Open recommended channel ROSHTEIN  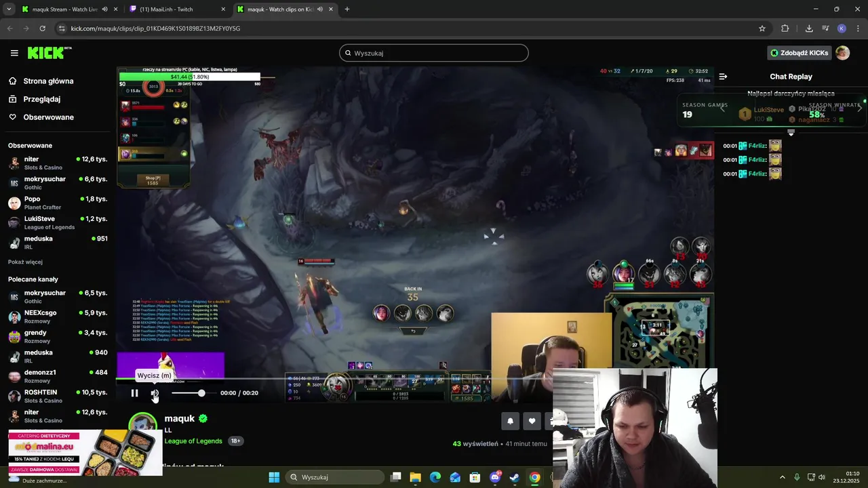tap(58, 396)
